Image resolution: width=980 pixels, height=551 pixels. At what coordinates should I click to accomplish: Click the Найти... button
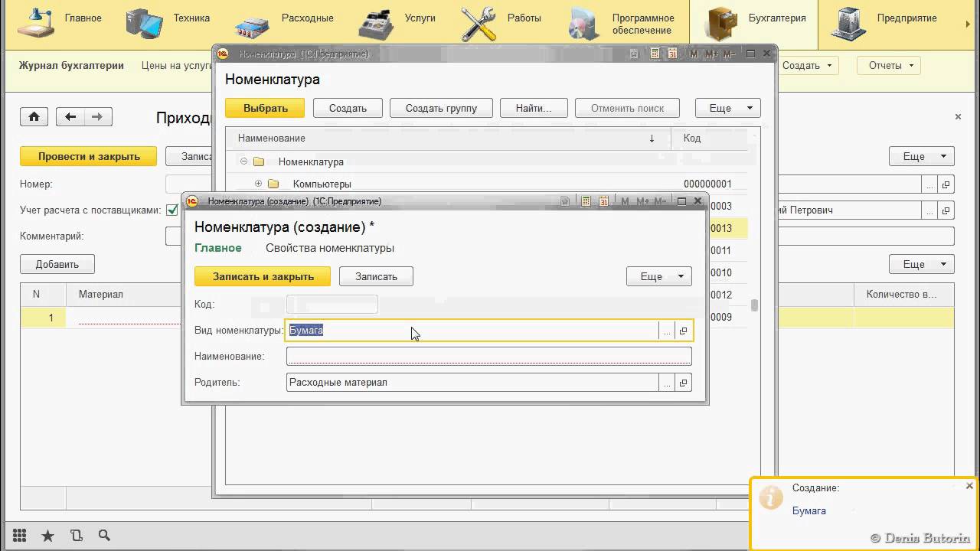pos(534,108)
